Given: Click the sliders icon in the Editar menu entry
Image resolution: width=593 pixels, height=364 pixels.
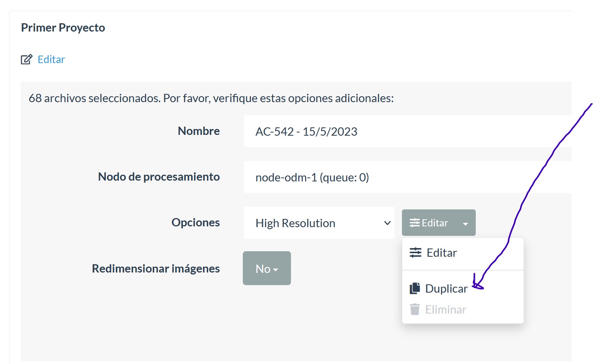Looking at the screenshot, I should pos(415,252).
